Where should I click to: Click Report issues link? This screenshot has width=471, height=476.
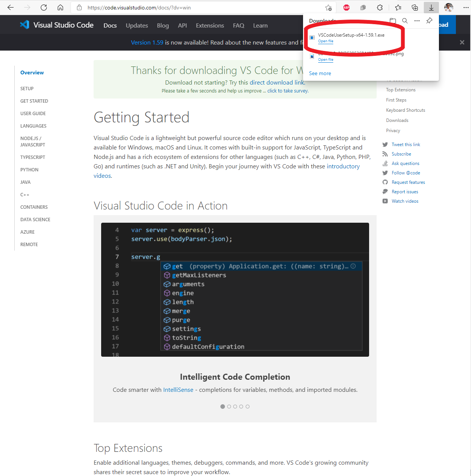[405, 192]
